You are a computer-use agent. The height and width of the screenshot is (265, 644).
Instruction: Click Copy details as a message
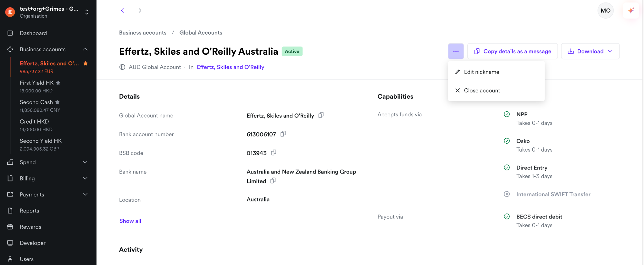tap(512, 51)
